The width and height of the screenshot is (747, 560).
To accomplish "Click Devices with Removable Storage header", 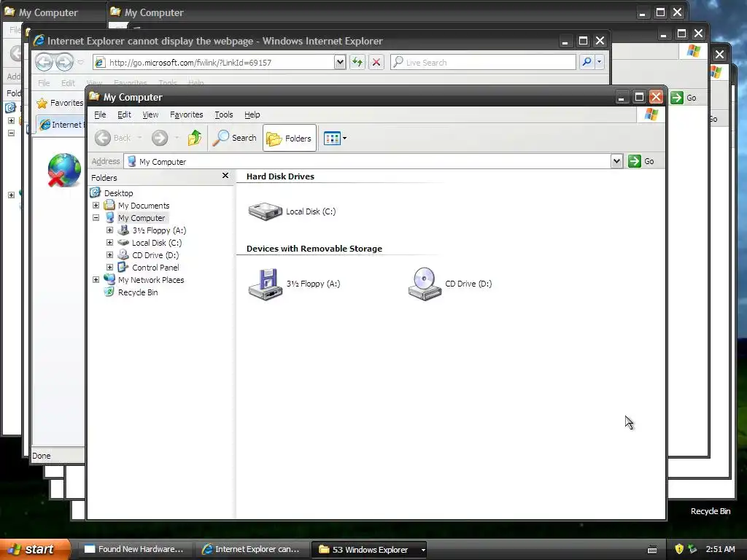I will coord(314,249).
